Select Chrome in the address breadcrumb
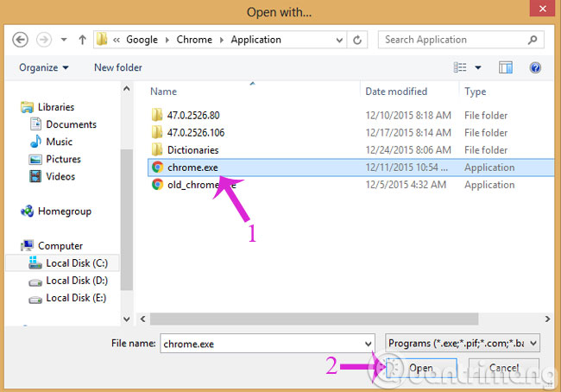Screen dimensions: 561x392 pos(194,40)
